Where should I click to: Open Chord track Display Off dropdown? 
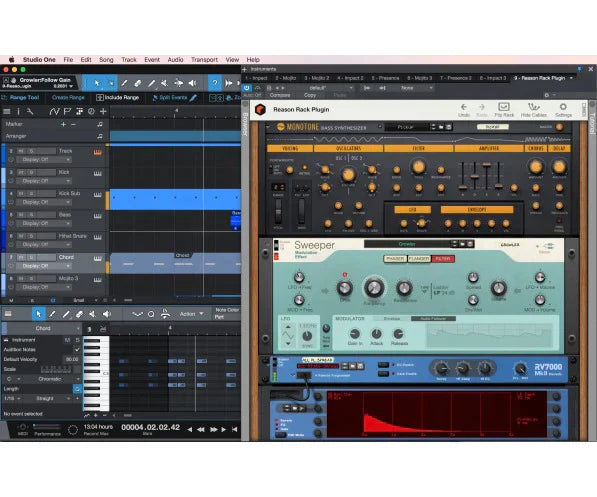pyautogui.click(x=43, y=266)
